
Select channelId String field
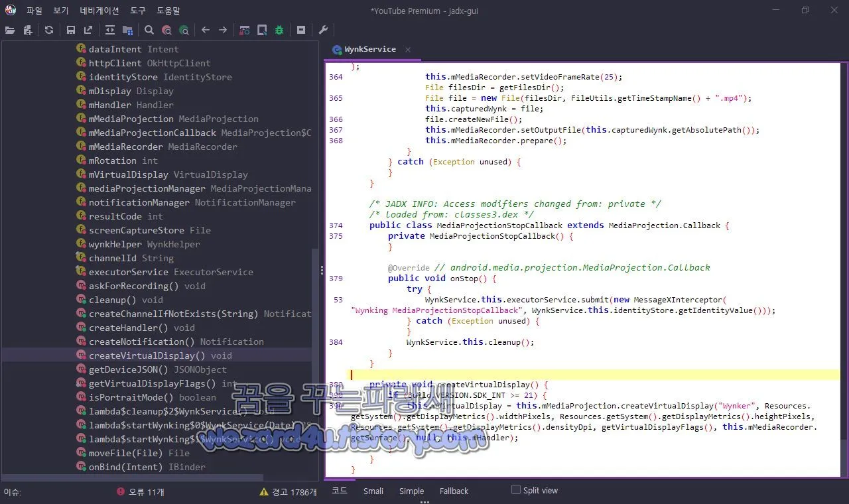coord(125,258)
